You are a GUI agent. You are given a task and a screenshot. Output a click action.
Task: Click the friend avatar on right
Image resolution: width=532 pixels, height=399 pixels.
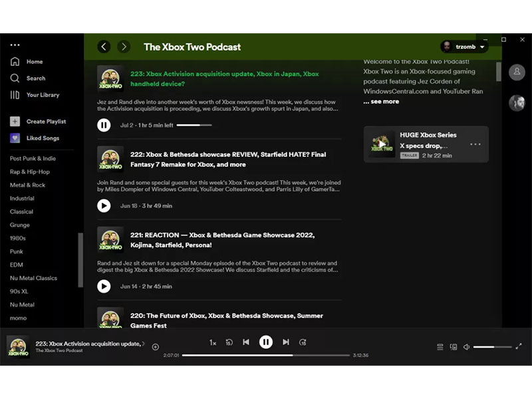517,103
